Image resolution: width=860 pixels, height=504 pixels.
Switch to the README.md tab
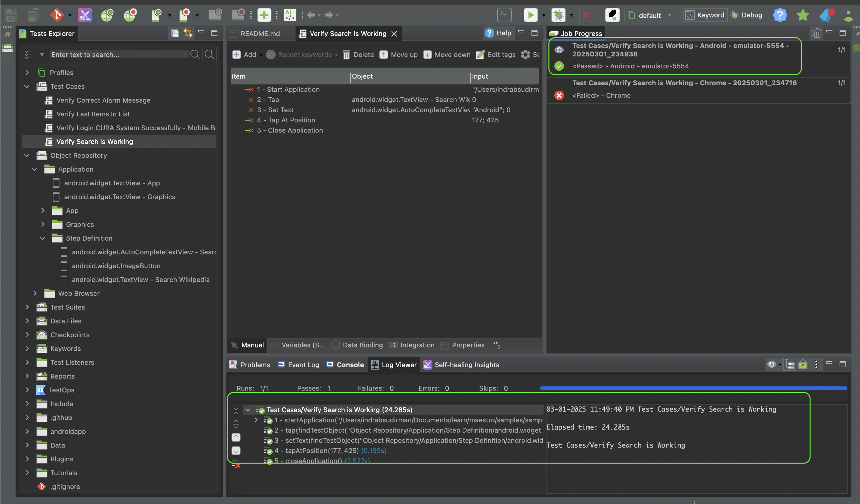(259, 34)
